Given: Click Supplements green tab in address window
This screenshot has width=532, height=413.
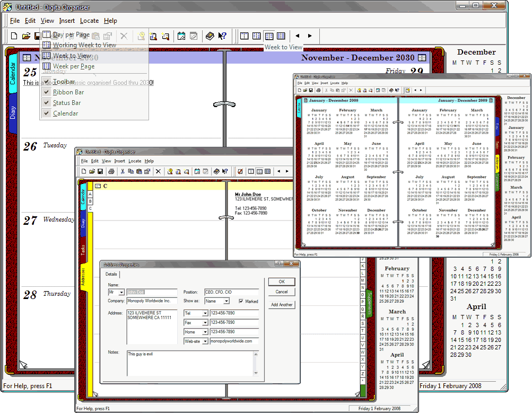Looking at the screenshot, I should click(370, 303).
